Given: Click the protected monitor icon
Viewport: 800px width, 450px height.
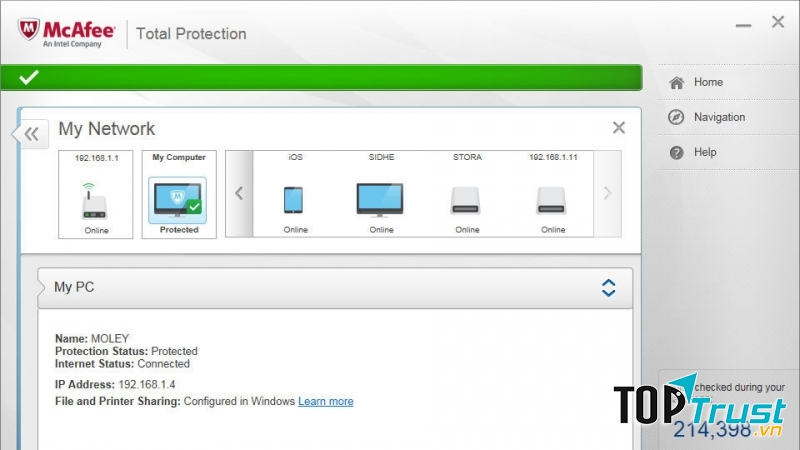Looking at the screenshot, I should pos(178,200).
